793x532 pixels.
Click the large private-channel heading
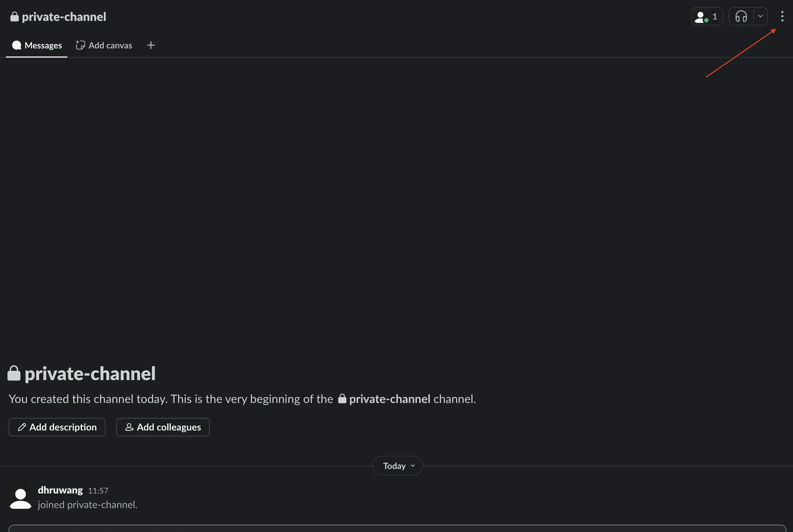click(x=90, y=373)
